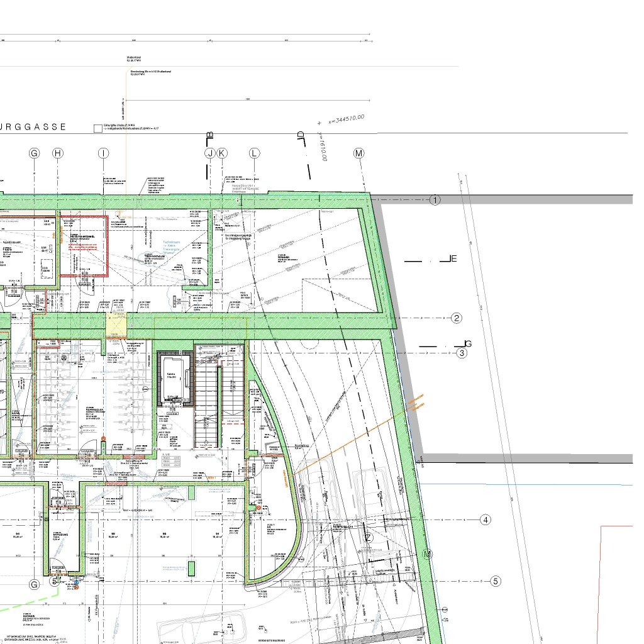The height and width of the screenshot is (644, 644).
Task: Select the circled grid axis marker L
Action: click(x=254, y=153)
